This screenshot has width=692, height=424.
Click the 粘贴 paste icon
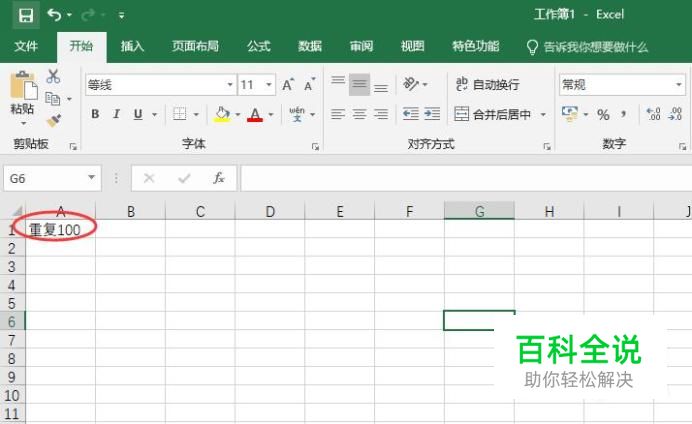point(23,86)
